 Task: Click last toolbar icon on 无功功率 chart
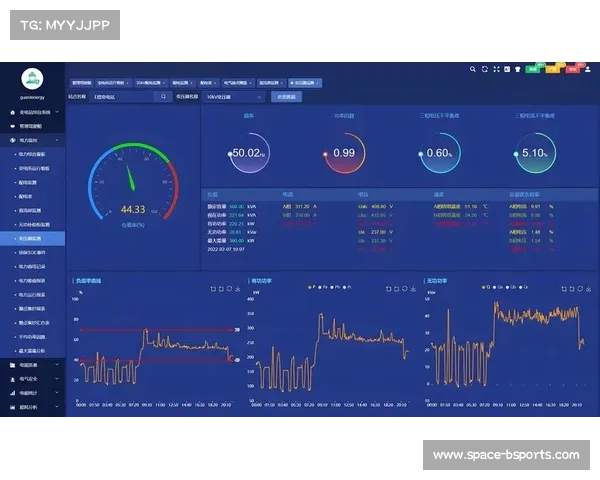[587, 289]
